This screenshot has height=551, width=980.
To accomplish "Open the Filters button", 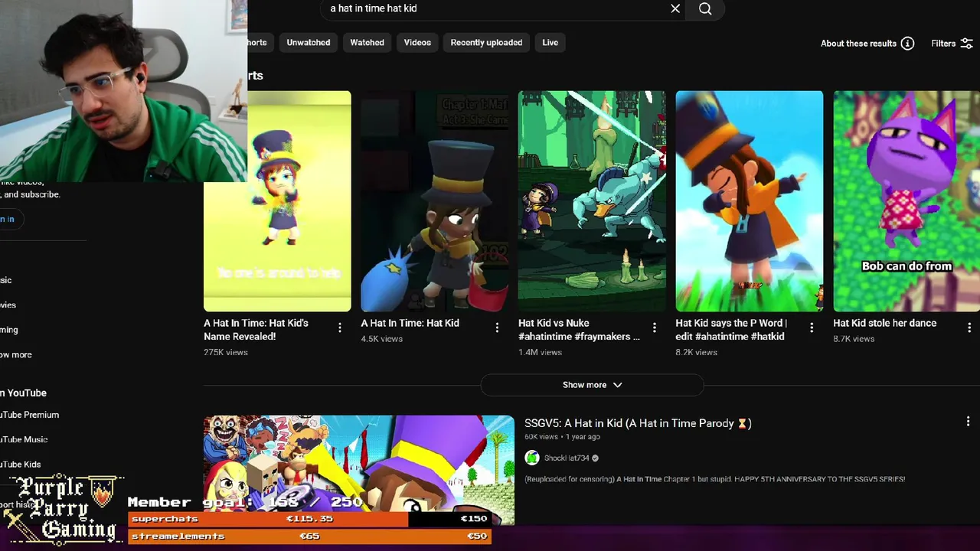I will tap(952, 44).
